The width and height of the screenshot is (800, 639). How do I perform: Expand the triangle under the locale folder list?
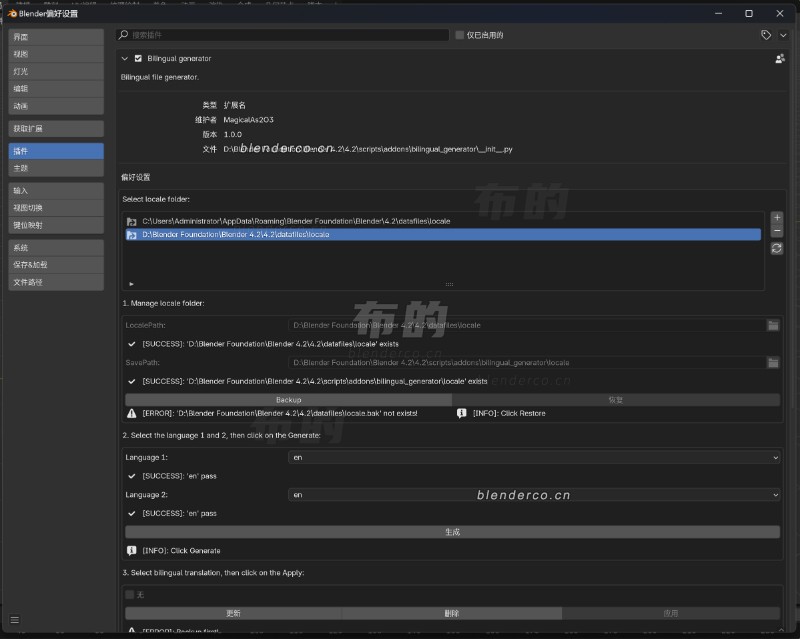click(132, 284)
